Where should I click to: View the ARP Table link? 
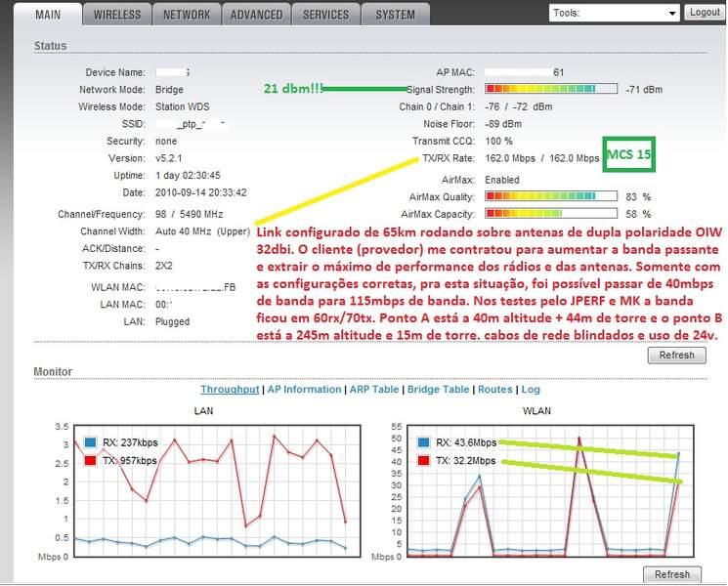pyautogui.click(x=374, y=390)
